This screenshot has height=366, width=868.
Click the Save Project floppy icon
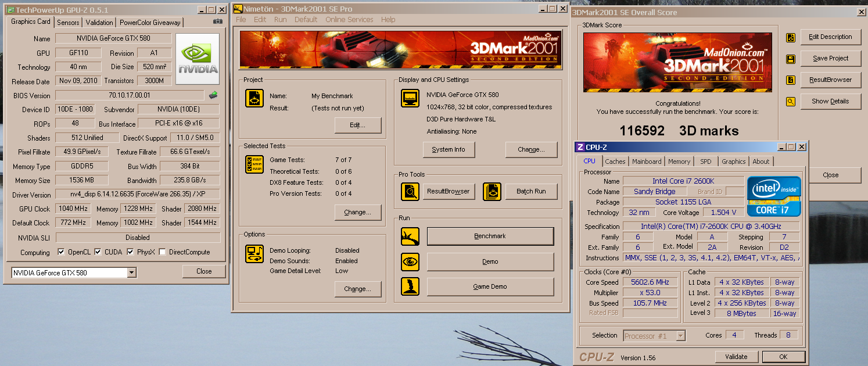pyautogui.click(x=790, y=59)
